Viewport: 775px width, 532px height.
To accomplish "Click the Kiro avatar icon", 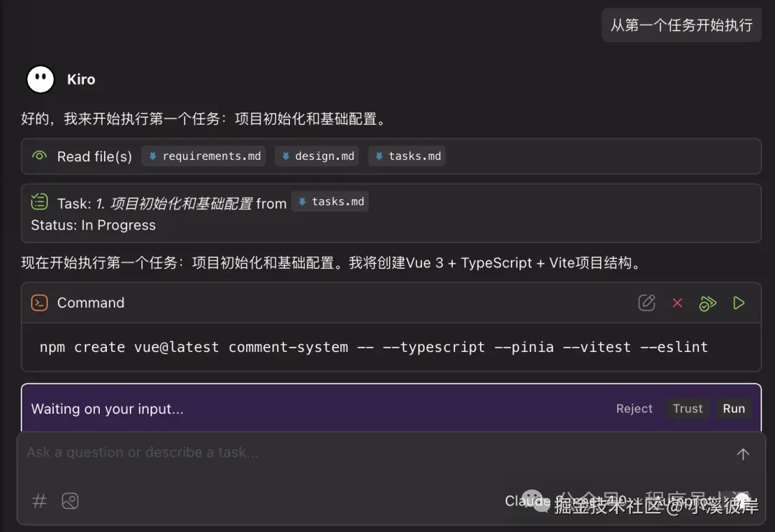I will click(x=39, y=79).
